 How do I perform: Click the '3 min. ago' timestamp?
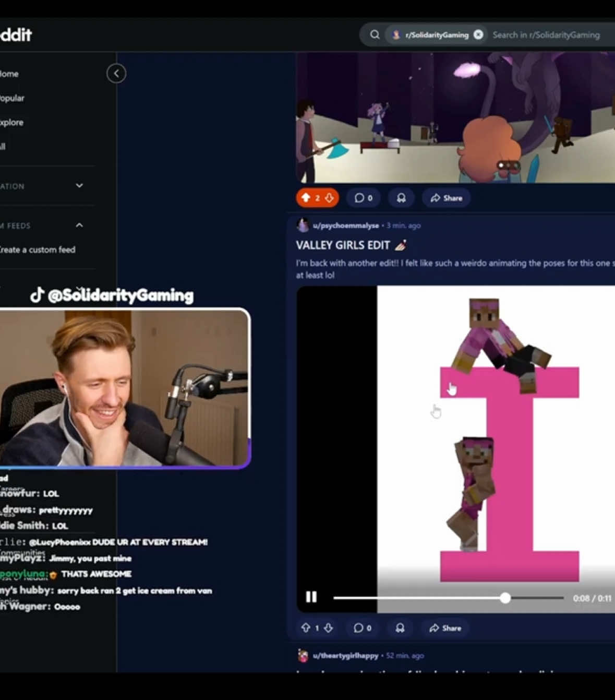click(x=404, y=226)
